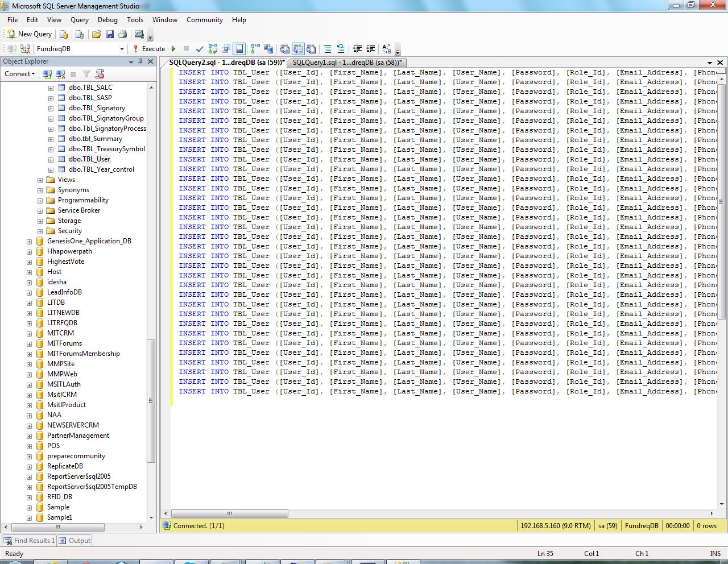This screenshot has width=728, height=564.
Task: Click Connect Object Explorer icon
Action: point(47,74)
